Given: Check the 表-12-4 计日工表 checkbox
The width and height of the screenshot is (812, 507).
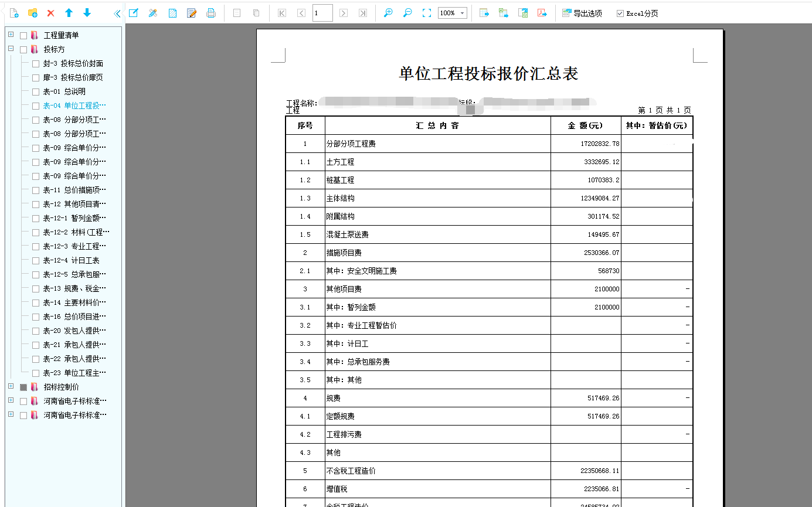Looking at the screenshot, I should 36,260.
